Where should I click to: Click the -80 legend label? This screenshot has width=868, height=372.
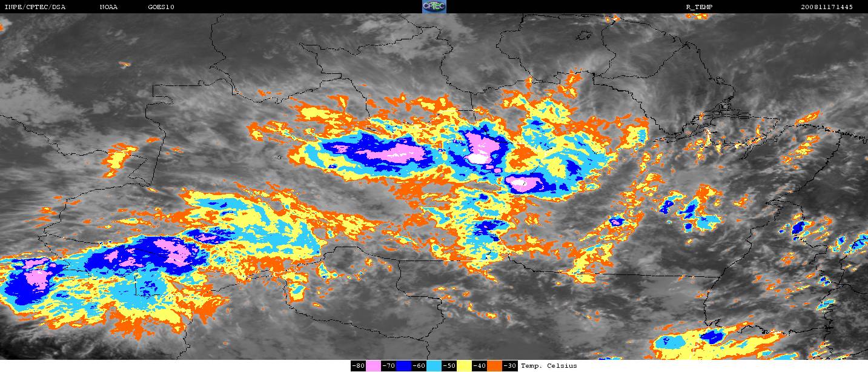click(358, 366)
